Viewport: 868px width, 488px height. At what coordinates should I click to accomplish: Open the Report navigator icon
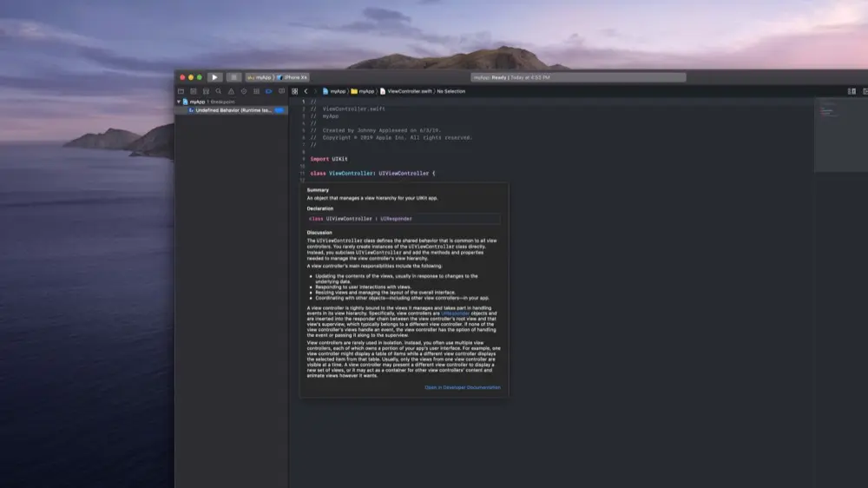282,91
